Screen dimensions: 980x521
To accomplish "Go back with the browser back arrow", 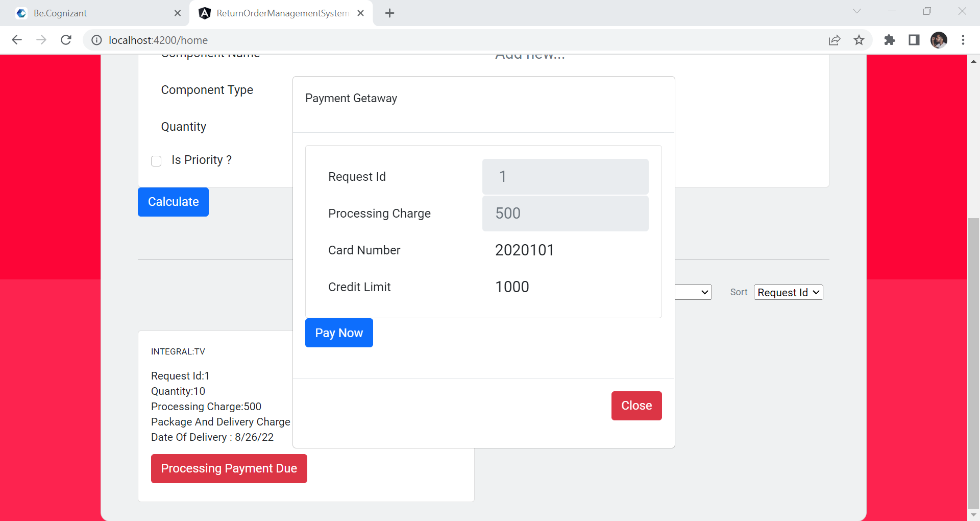I will (17, 40).
